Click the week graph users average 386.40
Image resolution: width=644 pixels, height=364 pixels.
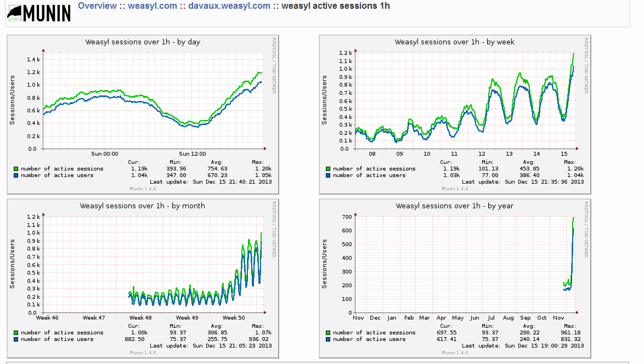point(529,175)
